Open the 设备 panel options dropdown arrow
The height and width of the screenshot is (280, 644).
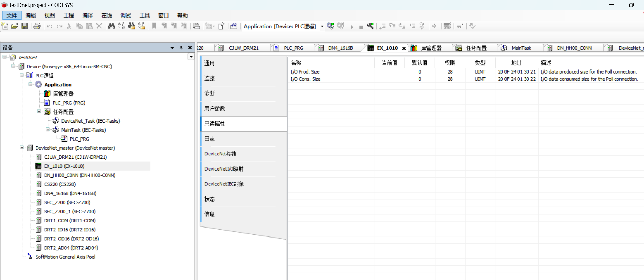(172, 48)
